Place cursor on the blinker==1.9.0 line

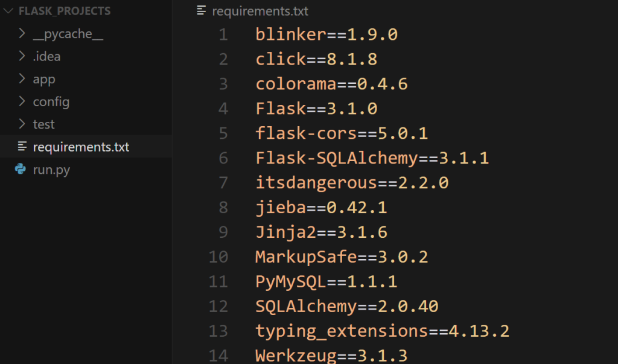[x=326, y=34]
